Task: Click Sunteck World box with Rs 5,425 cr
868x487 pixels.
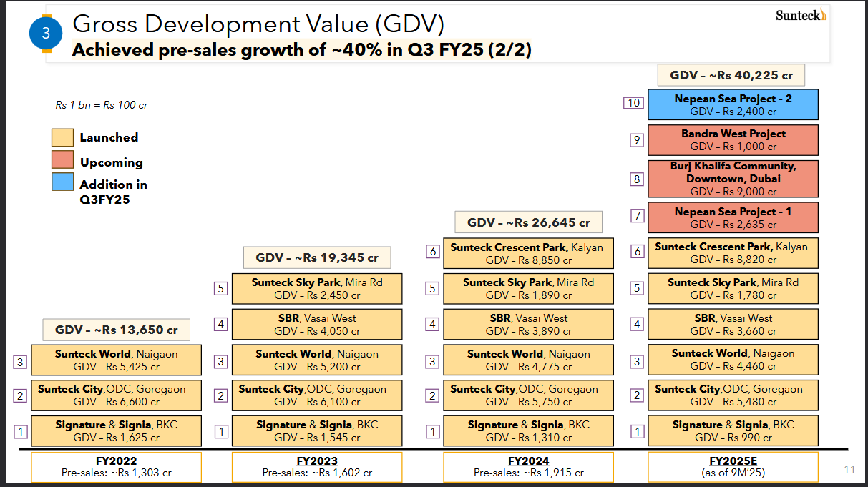Action: tap(116, 360)
